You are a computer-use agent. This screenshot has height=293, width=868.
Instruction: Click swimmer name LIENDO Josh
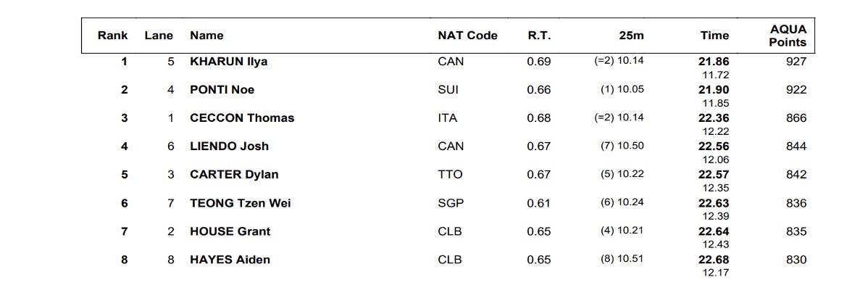(x=229, y=146)
